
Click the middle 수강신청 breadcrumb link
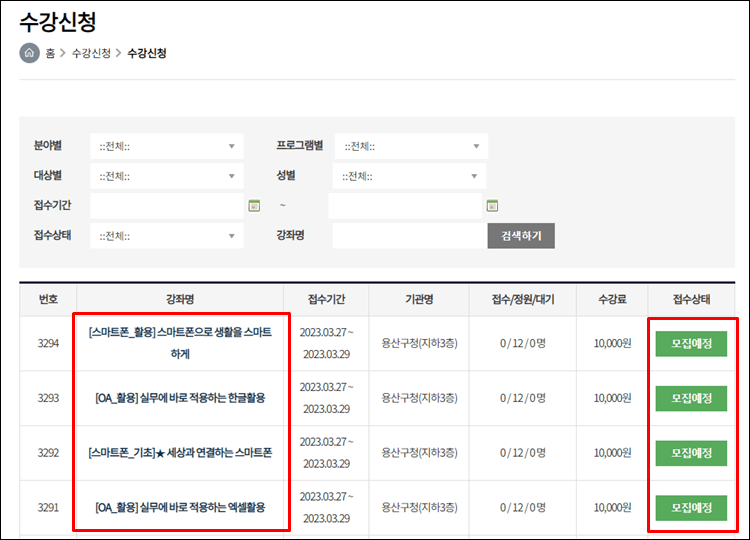click(x=91, y=53)
